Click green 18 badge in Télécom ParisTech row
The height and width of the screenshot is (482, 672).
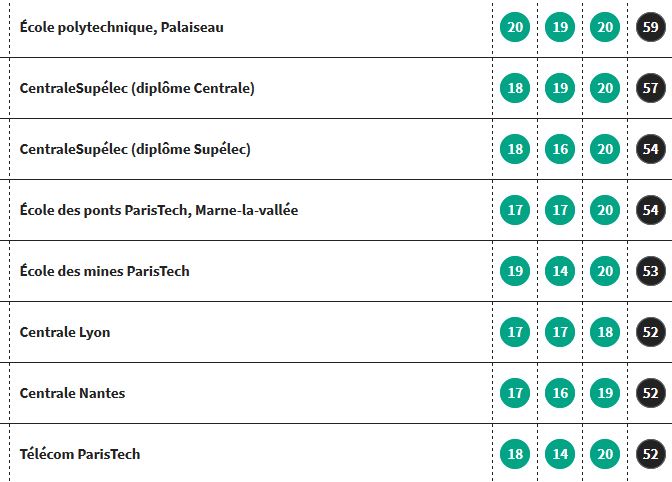point(515,454)
